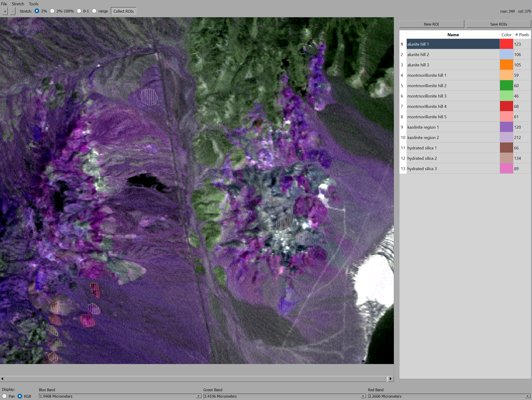Image resolution: width=532 pixels, height=400 pixels.
Task: Open the Stretch menu
Action: click(18, 4)
